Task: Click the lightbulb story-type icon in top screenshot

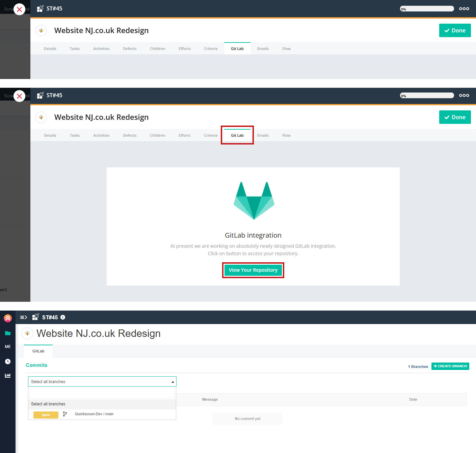Action: pos(41,30)
